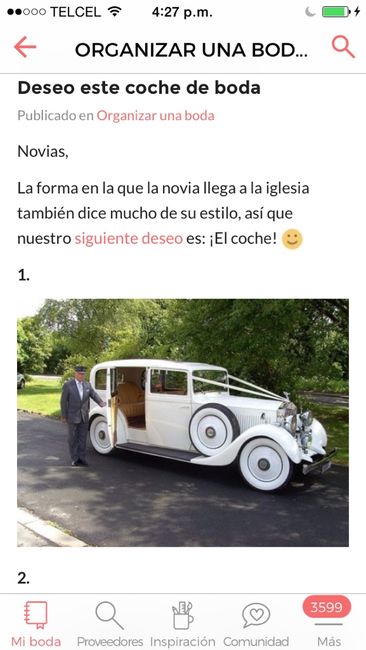Tap the red back arrow icon
This screenshot has width=366, height=650.
25,47
